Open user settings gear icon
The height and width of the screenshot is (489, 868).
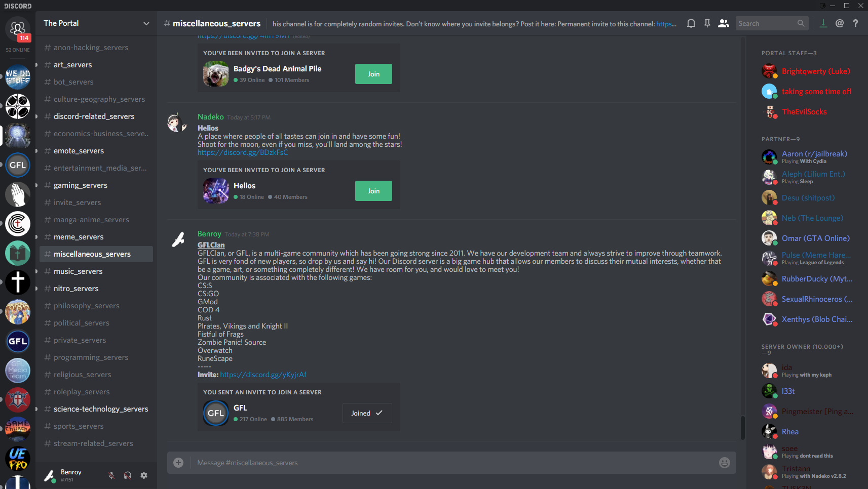coord(144,475)
